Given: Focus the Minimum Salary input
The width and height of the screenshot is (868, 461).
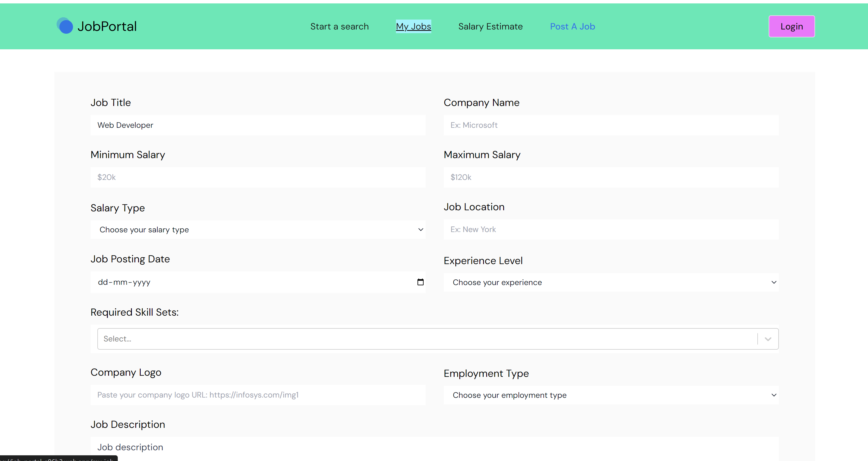Looking at the screenshot, I should (x=258, y=177).
